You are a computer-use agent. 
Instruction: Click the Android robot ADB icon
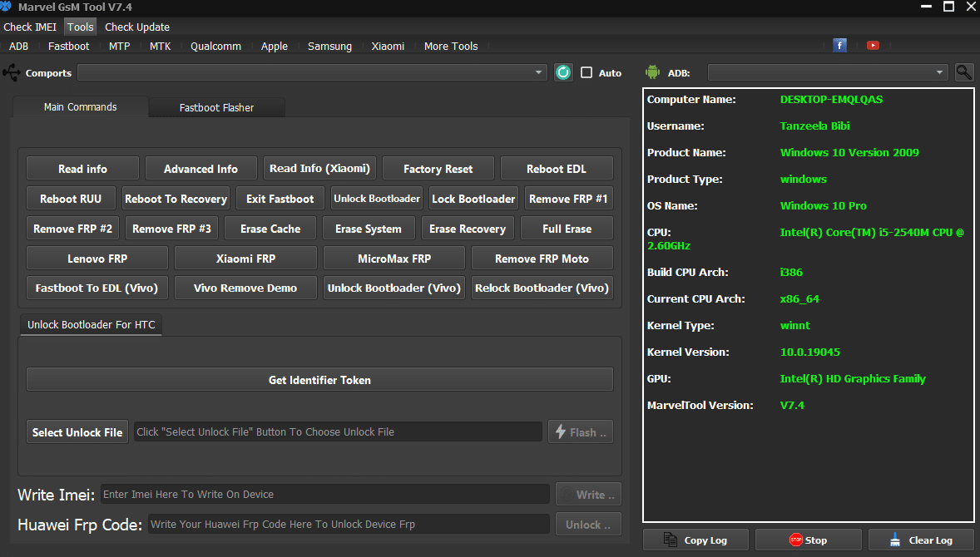653,72
